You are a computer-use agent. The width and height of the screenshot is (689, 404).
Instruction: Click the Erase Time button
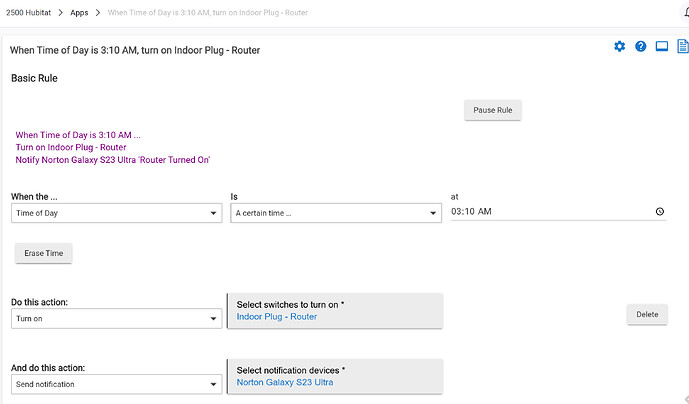tap(44, 253)
